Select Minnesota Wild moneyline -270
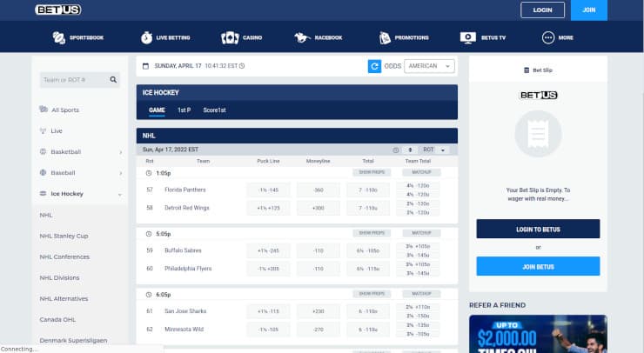This screenshot has height=353, width=644. click(x=319, y=330)
